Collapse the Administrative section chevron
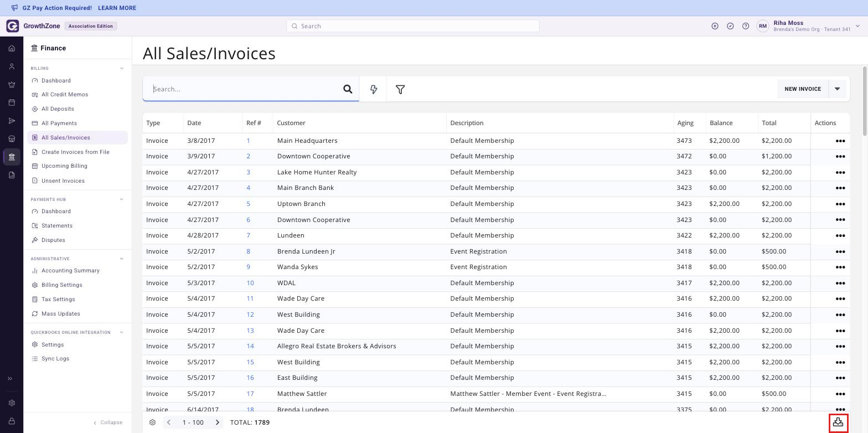Viewport: 868px width, 433px height. click(122, 259)
